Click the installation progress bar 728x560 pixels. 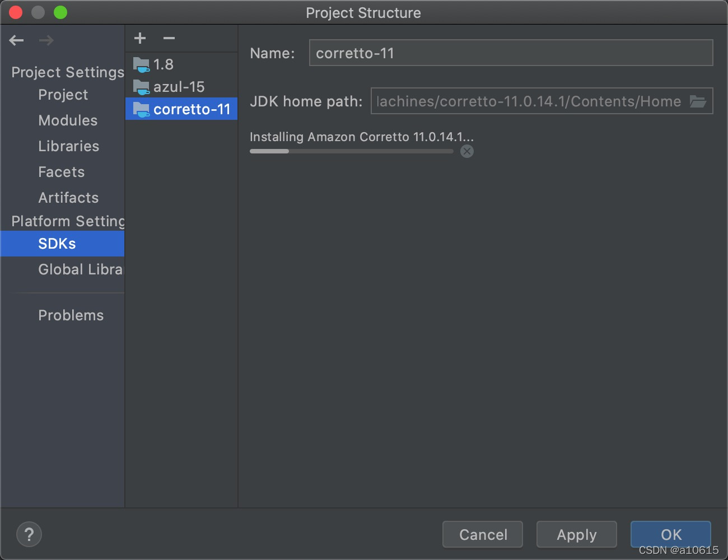352,151
